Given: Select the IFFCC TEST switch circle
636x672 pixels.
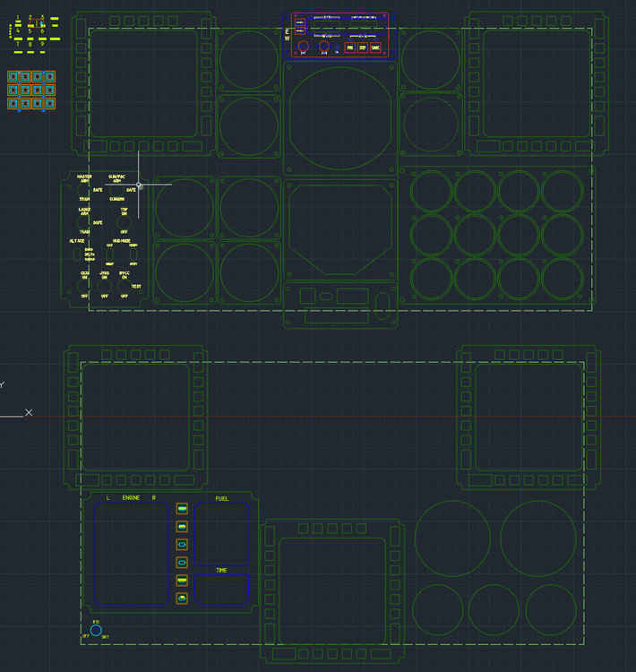Looking at the screenshot, I should [125, 286].
